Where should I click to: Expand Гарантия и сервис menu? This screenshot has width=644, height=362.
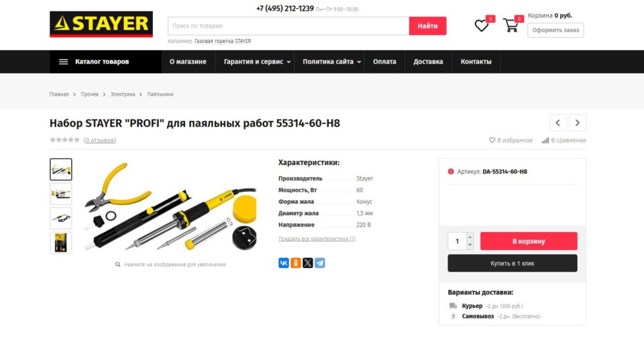pos(257,62)
